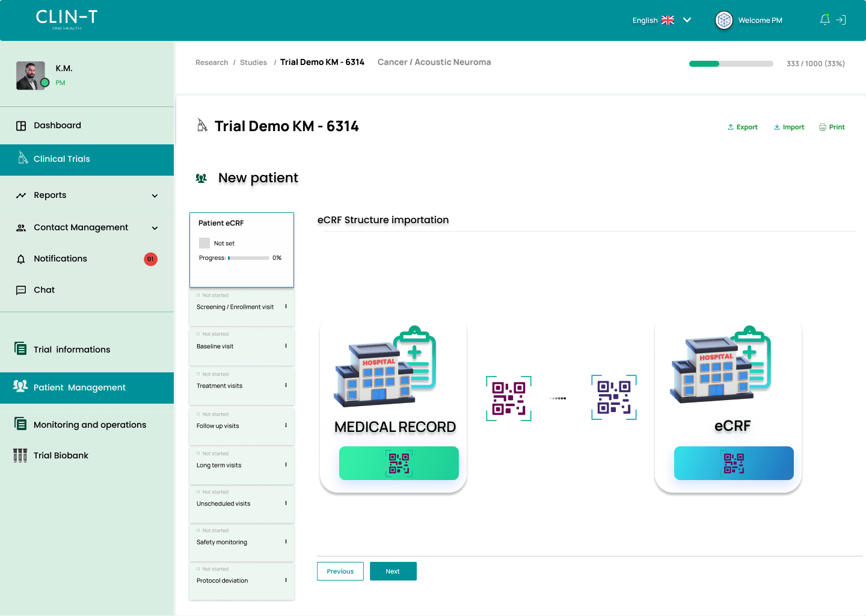Viewport: 866px width, 616px height.
Task: Open options menu for Long term visits
Action: click(286, 465)
